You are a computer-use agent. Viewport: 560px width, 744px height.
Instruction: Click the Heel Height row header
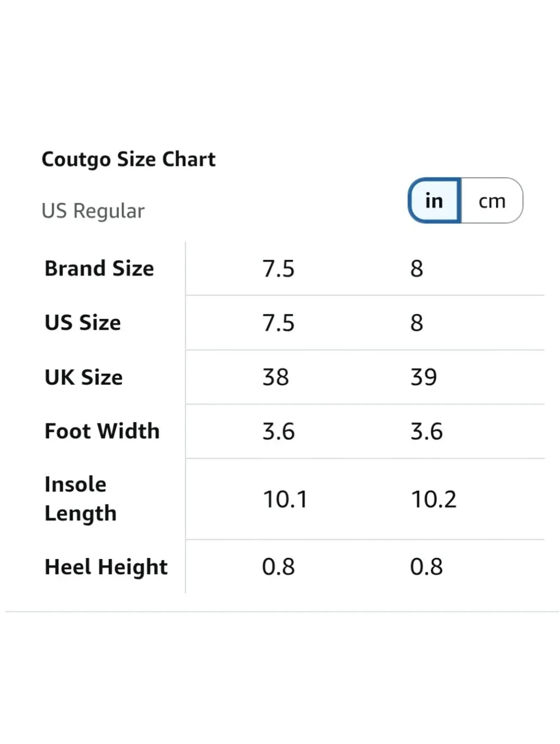click(x=106, y=567)
